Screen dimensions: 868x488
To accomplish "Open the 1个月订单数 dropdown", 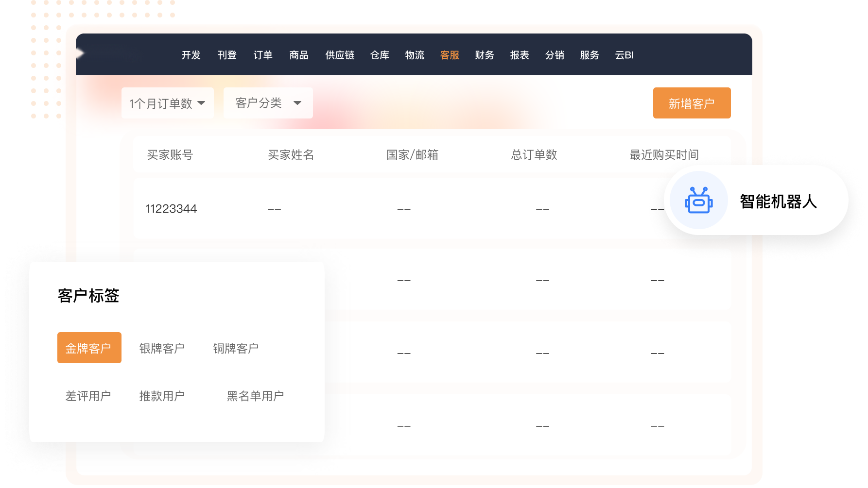I will [167, 103].
